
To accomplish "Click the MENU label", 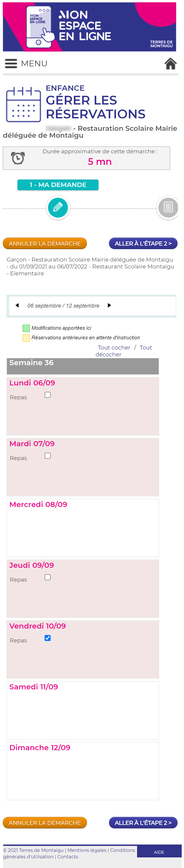I will 34,63.
